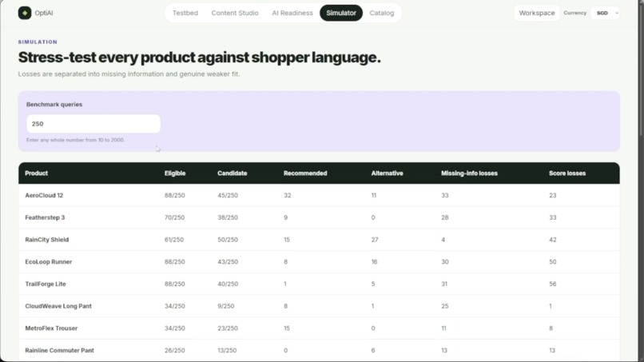Select the AeroCloud 12 product row
The width and height of the screenshot is (644, 362).
tap(319, 195)
